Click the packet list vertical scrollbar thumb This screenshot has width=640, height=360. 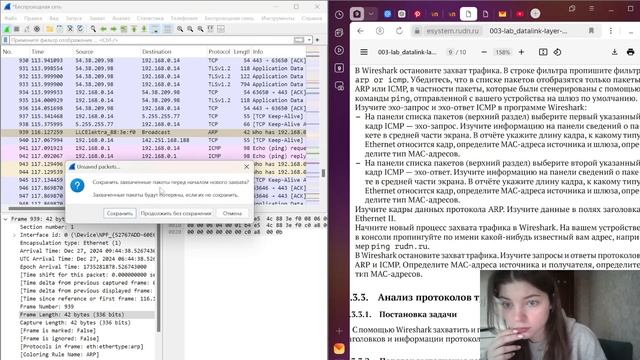(323, 173)
